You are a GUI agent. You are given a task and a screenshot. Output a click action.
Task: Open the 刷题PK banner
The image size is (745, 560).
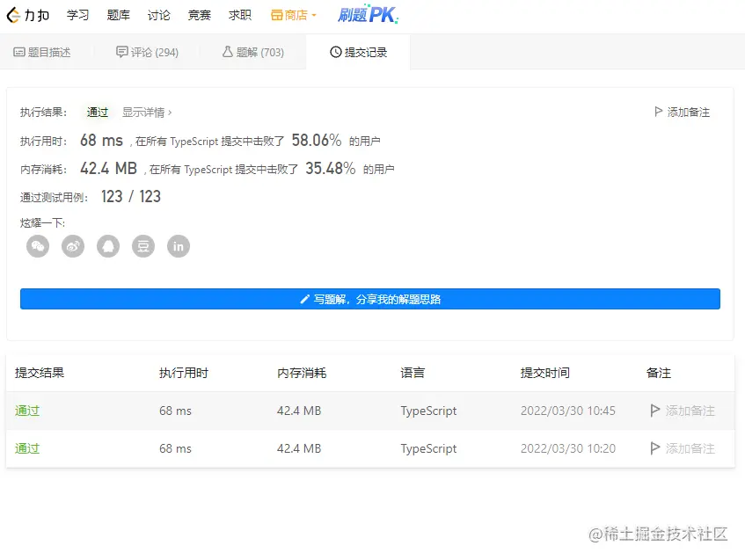[368, 15]
